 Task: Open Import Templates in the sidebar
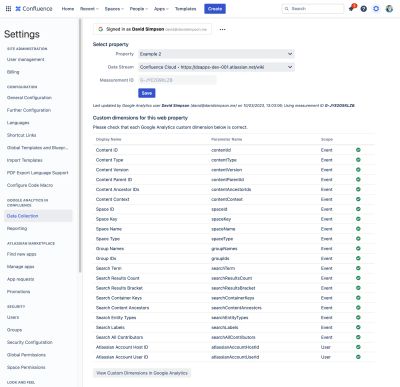[25, 160]
